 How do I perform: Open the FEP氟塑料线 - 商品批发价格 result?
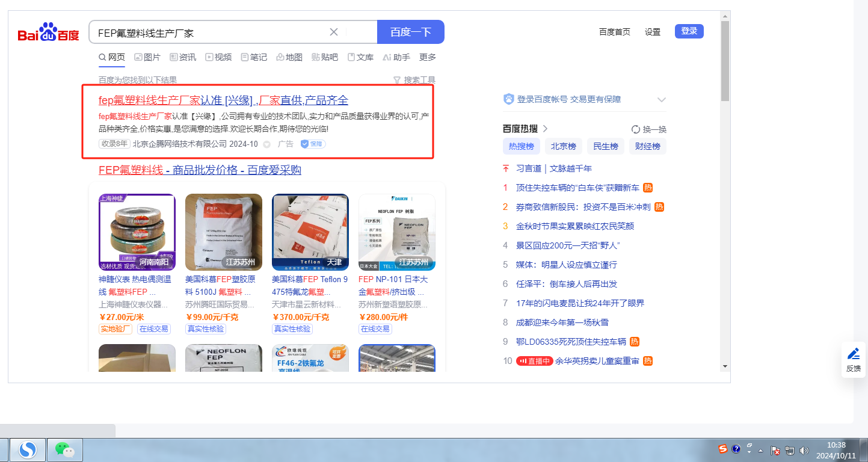[200, 170]
